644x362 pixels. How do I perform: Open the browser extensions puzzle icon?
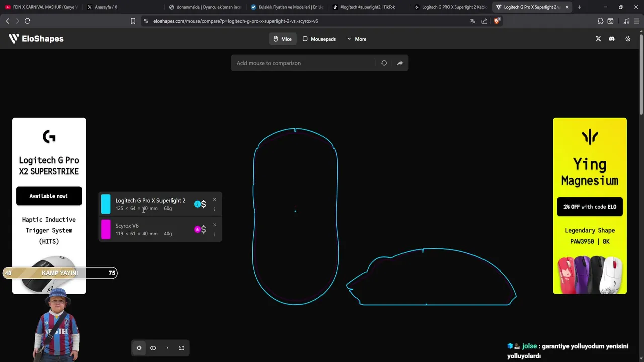(600, 21)
